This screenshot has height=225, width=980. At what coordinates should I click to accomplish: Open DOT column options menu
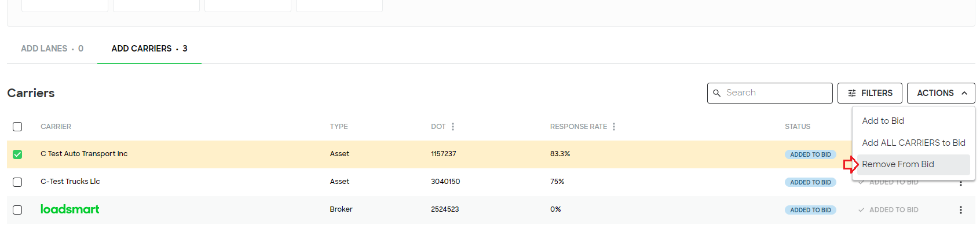[453, 127]
